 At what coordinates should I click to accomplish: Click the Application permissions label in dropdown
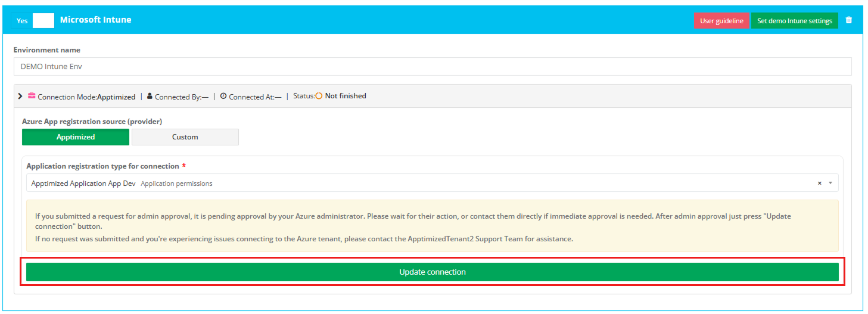tap(176, 184)
